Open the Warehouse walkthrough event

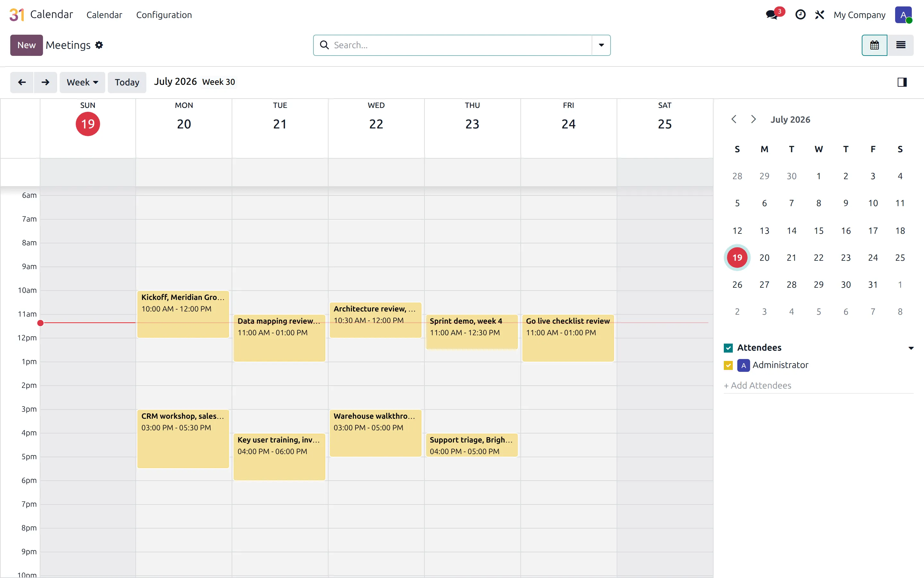376,433
